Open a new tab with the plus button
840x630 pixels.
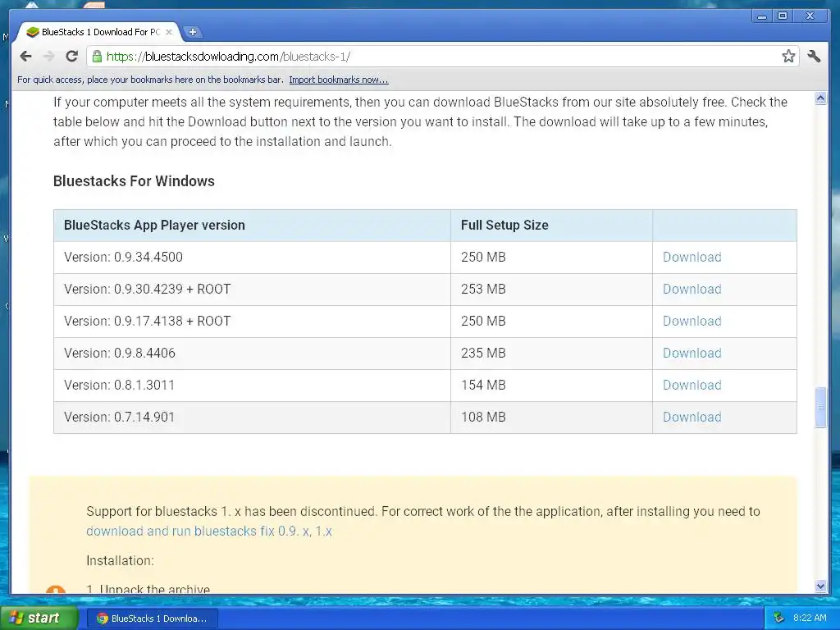click(x=192, y=32)
